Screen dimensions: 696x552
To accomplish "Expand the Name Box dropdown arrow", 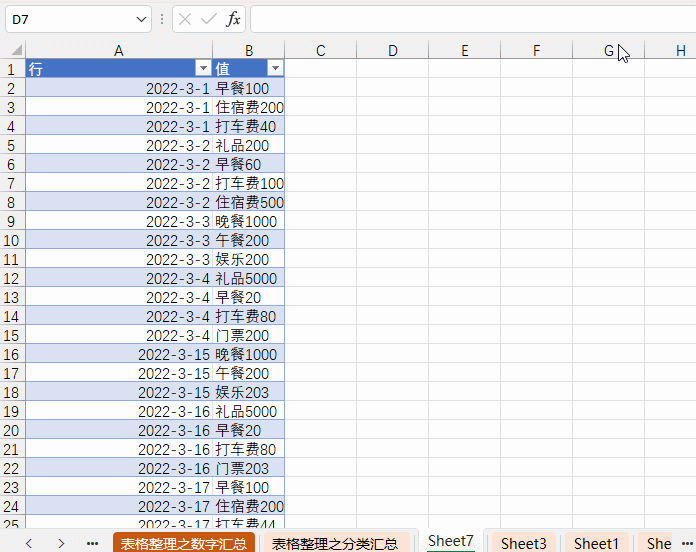I will 141,19.
